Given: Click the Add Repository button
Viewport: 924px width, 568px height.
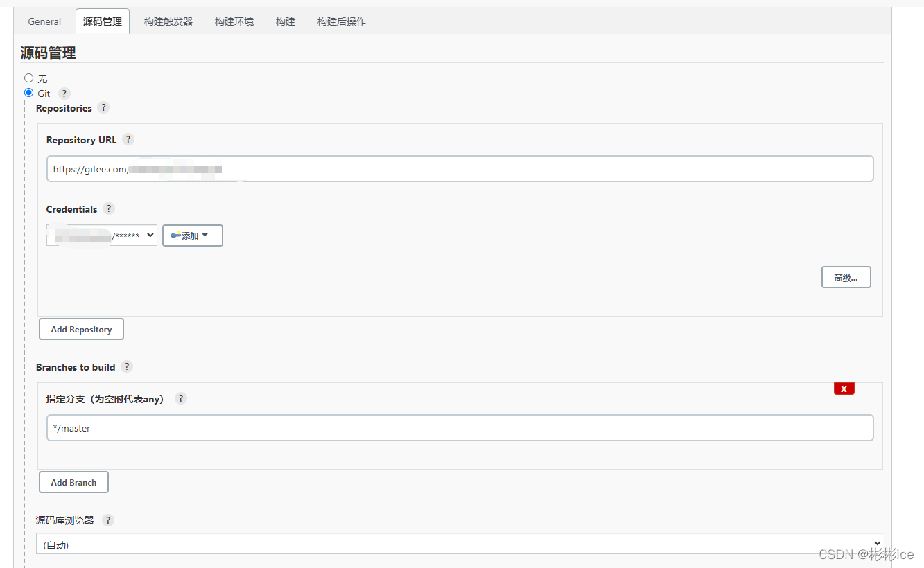Looking at the screenshot, I should click(x=81, y=329).
